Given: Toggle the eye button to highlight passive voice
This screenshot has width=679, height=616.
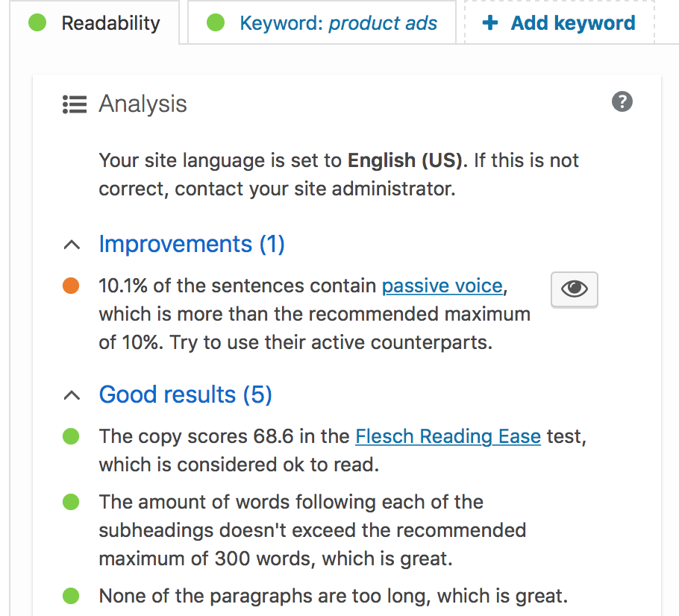Looking at the screenshot, I should click(x=574, y=289).
